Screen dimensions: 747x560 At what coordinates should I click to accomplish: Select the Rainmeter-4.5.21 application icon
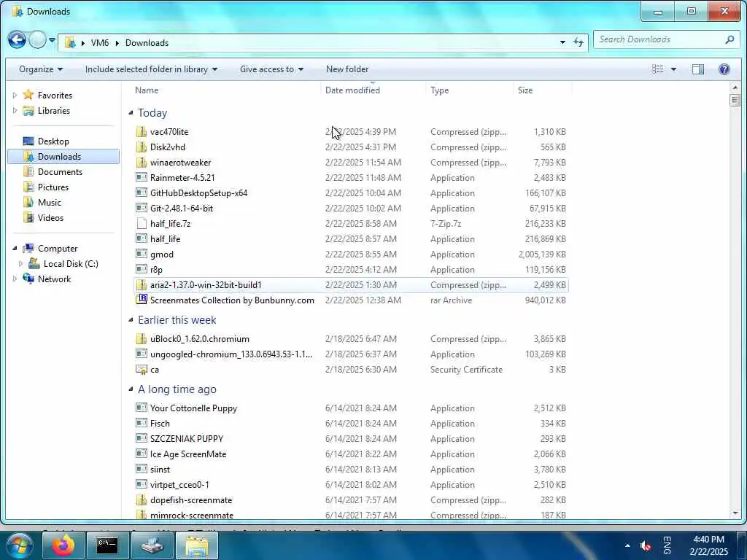point(141,177)
